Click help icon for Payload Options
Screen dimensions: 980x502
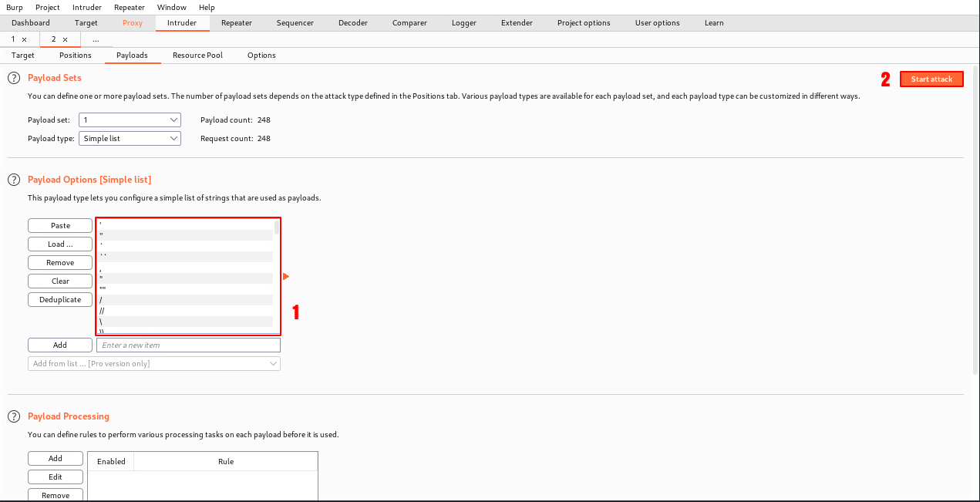point(13,180)
